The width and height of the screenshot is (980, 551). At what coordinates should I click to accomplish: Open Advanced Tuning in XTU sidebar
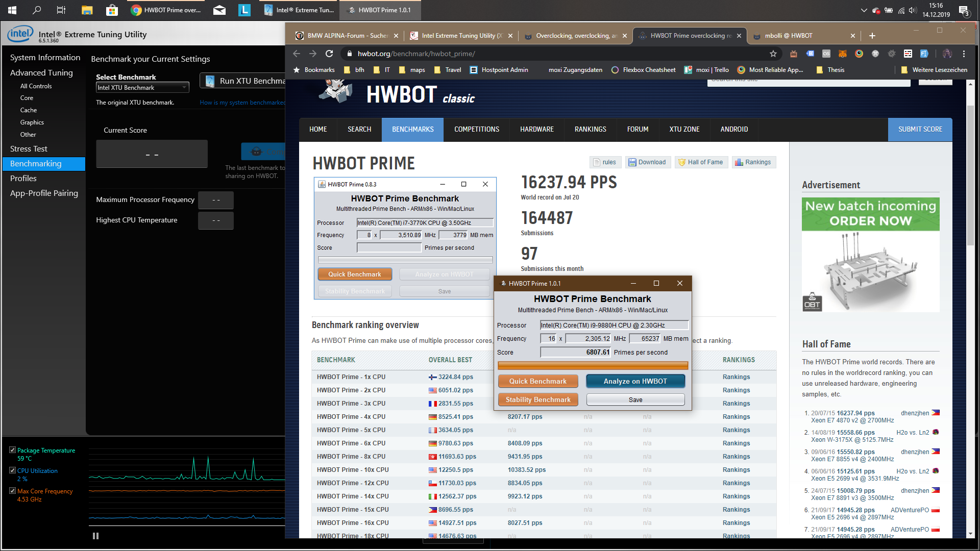click(41, 73)
